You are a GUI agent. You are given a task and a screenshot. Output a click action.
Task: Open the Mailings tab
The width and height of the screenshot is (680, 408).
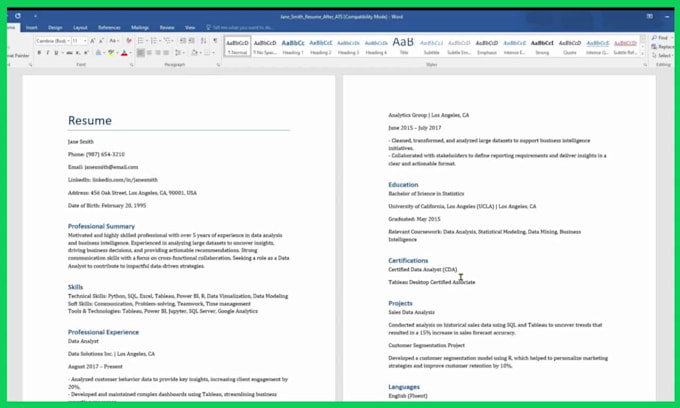pyautogui.click(x=140, y=27)
